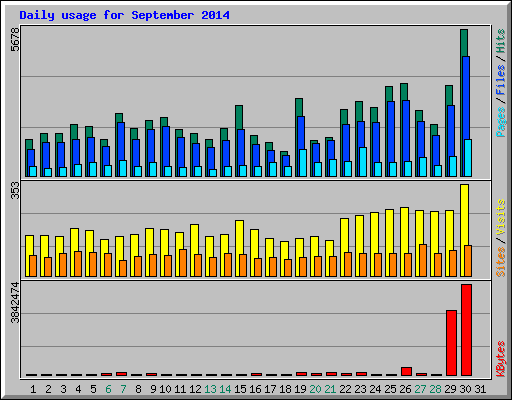Screen dimensions: 512x400
Task: Click the blue Files bar for day 25
Action: pos(391,132)
